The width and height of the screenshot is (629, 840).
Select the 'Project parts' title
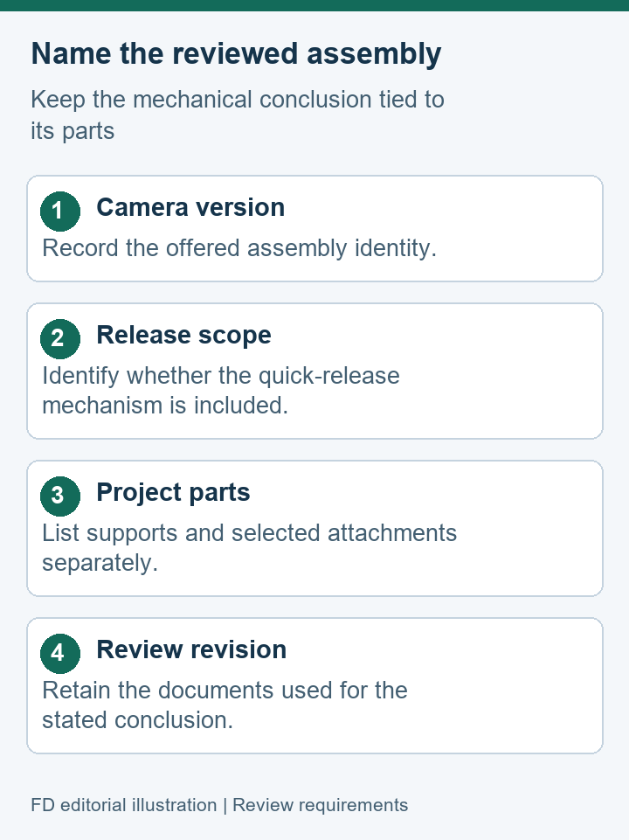[173, 492]
